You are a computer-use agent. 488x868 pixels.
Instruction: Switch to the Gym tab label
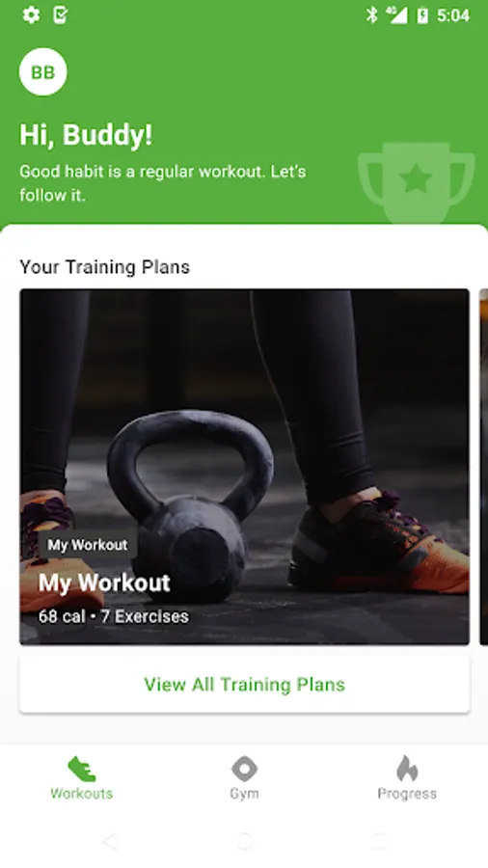(244, 794)
